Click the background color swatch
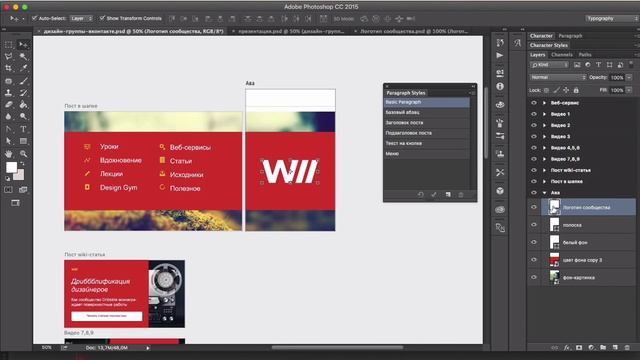 [x=20, y=176]
